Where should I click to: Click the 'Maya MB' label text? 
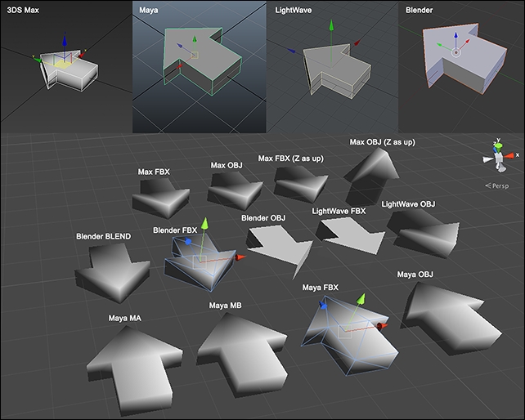pos(226,306)
